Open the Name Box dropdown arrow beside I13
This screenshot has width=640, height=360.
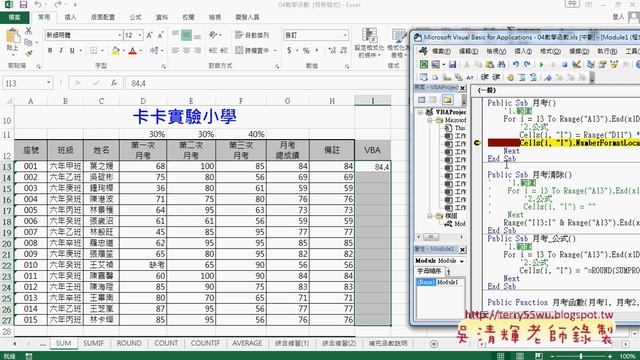pos(49,83)
